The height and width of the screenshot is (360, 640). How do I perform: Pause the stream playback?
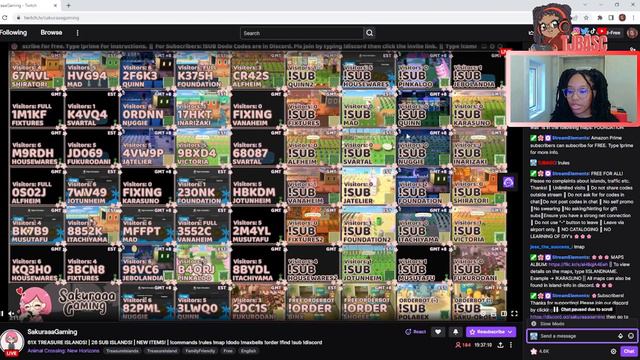click(2, 313)
